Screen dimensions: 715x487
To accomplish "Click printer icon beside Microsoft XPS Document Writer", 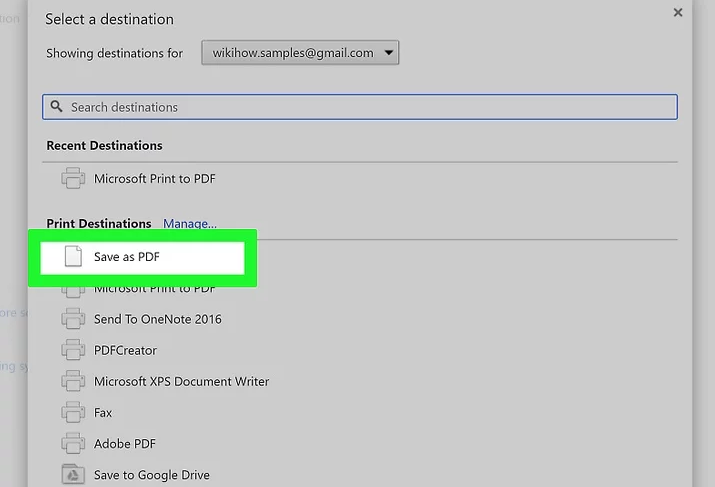I will (x=73, y=380).
